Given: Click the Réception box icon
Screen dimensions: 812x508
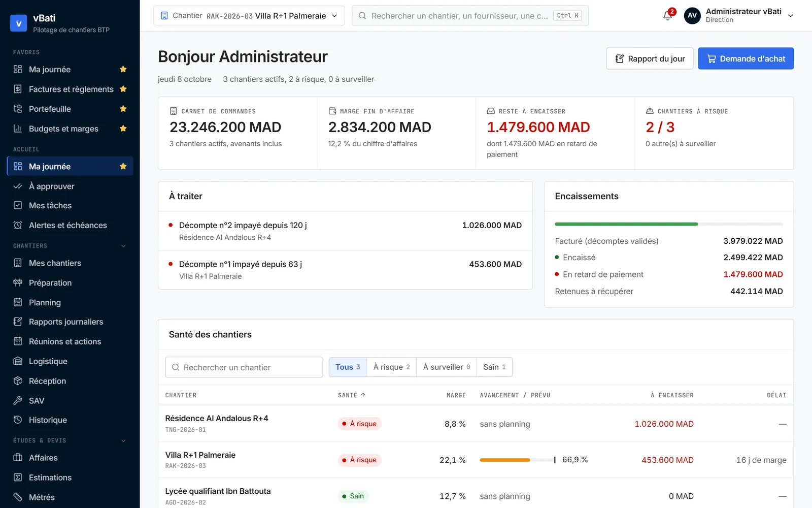Looking at the screenshot, I should (x=18, y=381).
